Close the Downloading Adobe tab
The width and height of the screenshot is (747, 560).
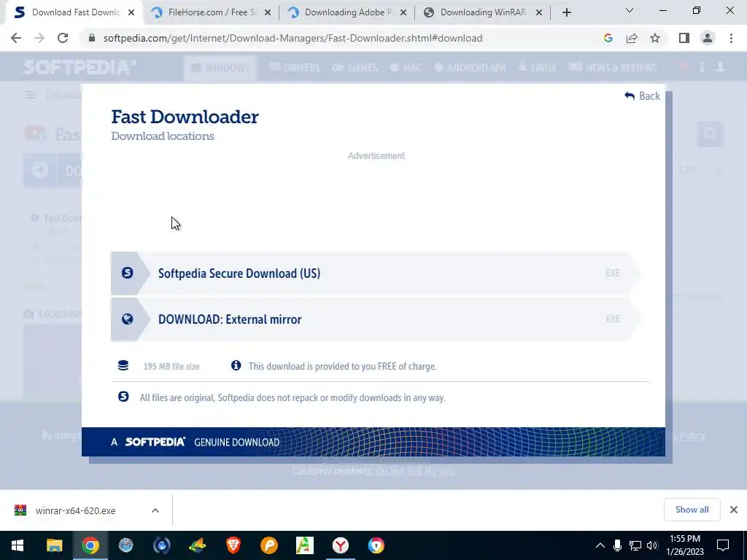403,13
